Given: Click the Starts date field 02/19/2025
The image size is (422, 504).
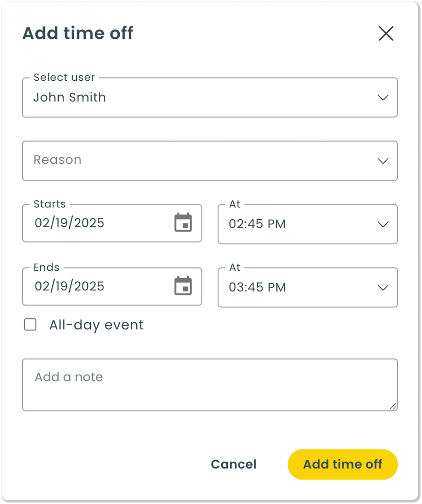Looking at the screenshot, I should 112,223.
